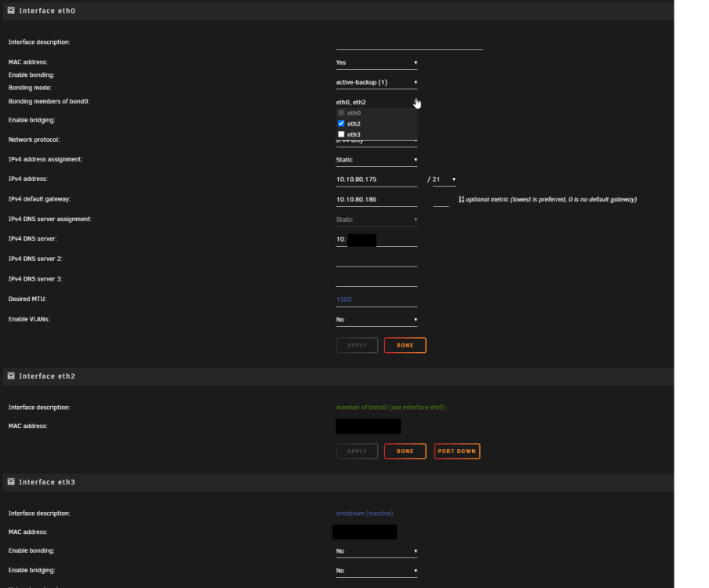This screenshot has height=588, width=709.
Task: Click the Port Down button for eth2
Action: (457, 451)
